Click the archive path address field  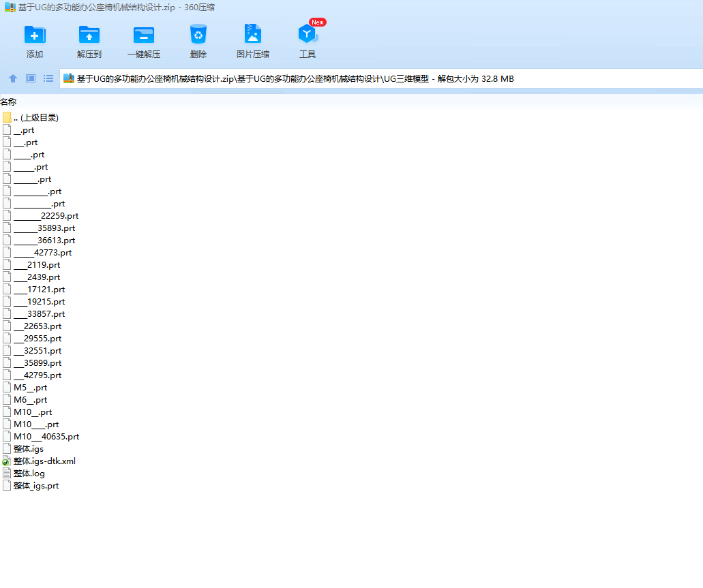coord(381,78)
